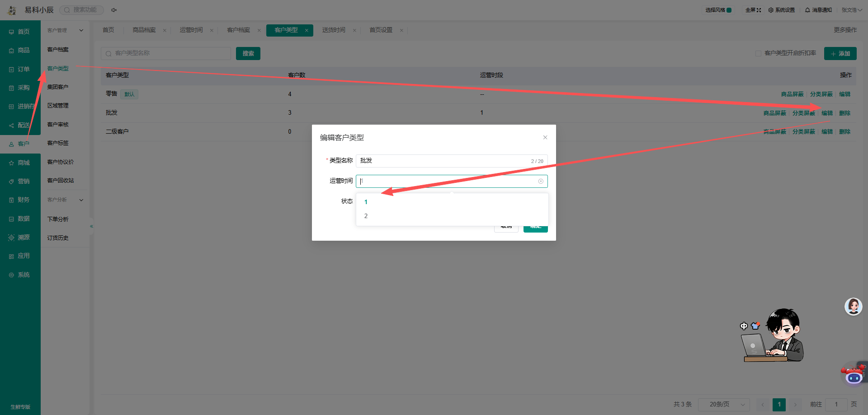This screenshot has width=868, height=415.
Task: Open 应用 sidebar module
Action: (x=19, y=256)
